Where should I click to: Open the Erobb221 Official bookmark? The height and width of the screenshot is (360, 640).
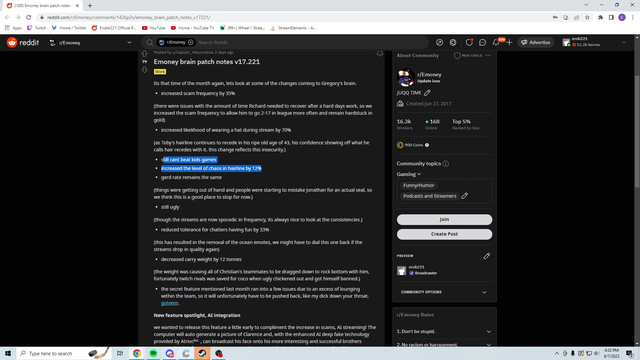point(114,28)
